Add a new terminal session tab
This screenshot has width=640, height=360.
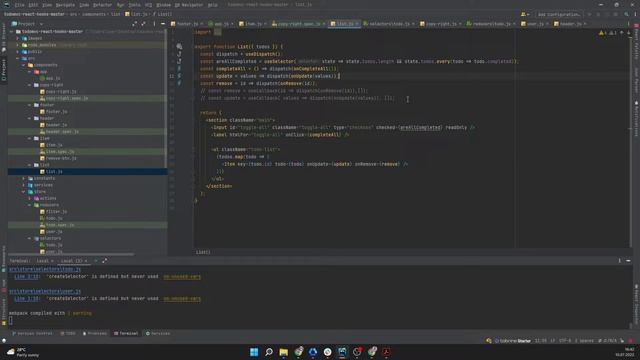96,261
